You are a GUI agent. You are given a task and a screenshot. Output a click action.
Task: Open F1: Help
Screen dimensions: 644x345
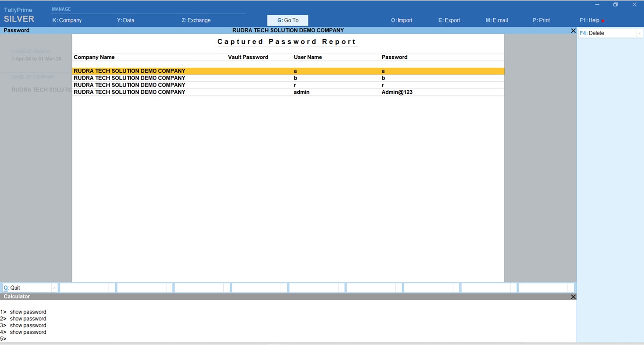coord(590,20)
